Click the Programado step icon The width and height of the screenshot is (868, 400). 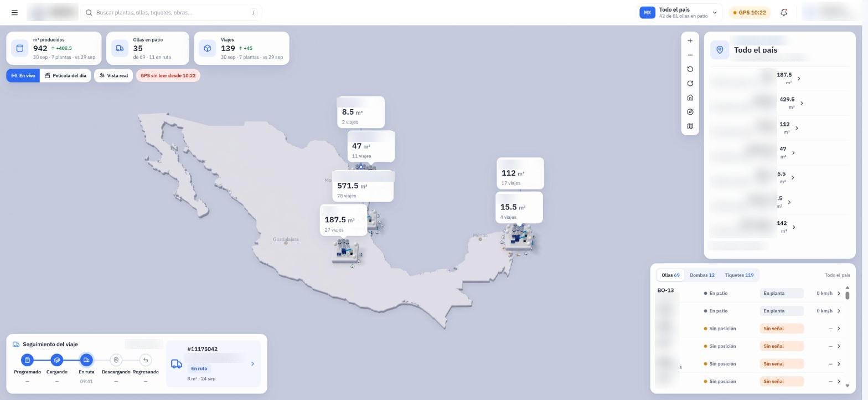pos(27,360)
